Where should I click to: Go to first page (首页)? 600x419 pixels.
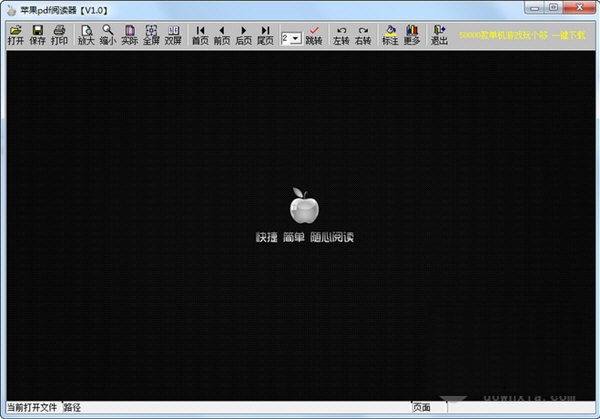[200, 35]
